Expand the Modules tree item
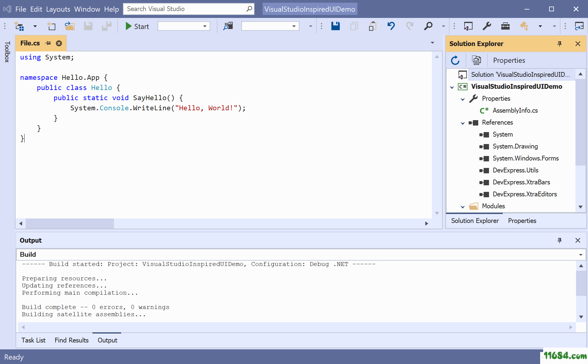 tap(462, 206)
